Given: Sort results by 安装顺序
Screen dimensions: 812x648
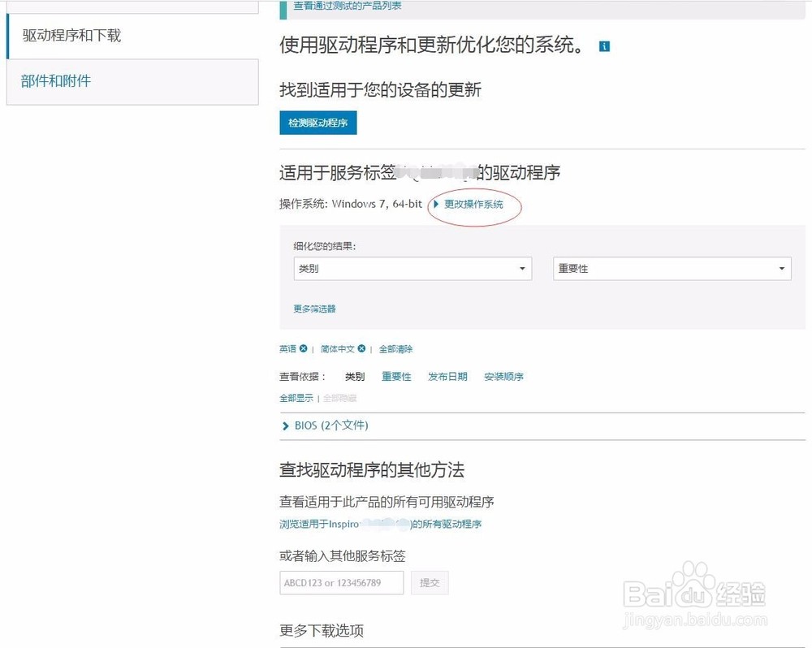Looking at the screenshot, I should (505, 376).
